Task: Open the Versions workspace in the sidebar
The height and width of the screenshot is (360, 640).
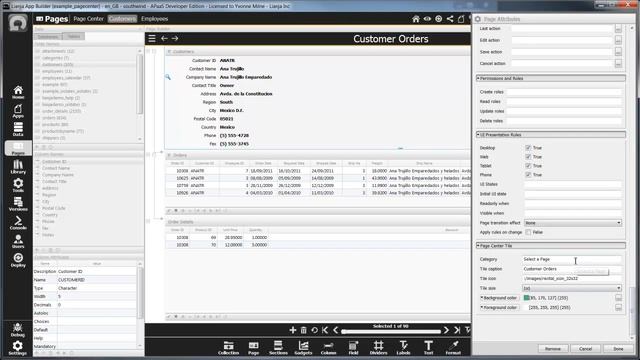Action: coord(18,204)
